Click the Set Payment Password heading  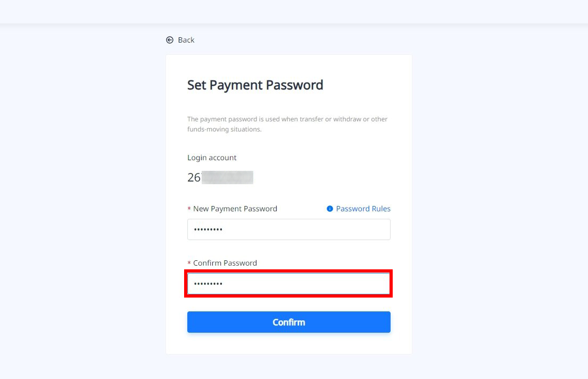pos(255,85)
